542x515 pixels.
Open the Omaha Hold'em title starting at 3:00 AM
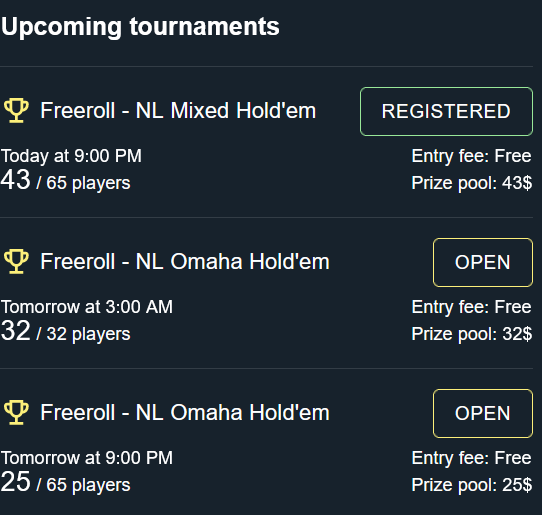(185, 262)
